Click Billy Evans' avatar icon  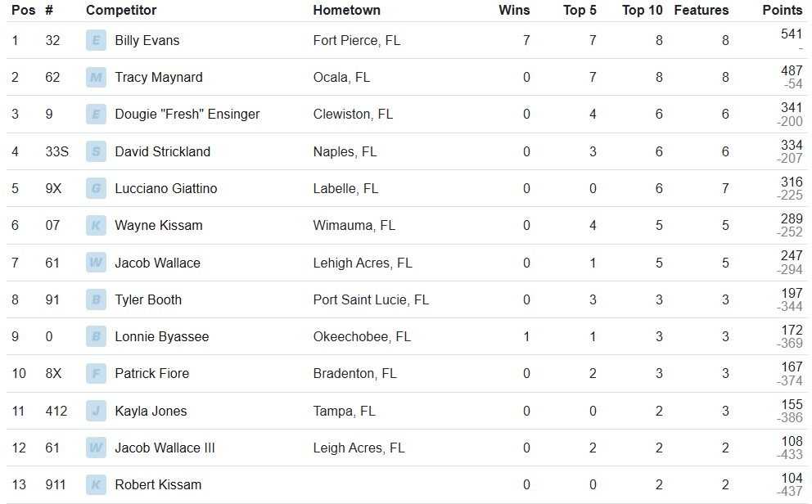(x=96, y=41)
